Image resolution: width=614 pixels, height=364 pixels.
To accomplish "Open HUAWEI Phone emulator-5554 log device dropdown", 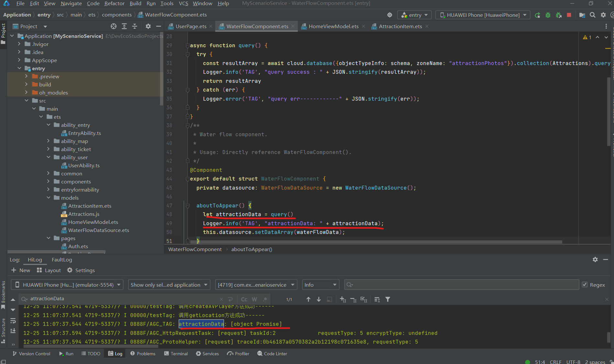I will [x=67, y=285].
